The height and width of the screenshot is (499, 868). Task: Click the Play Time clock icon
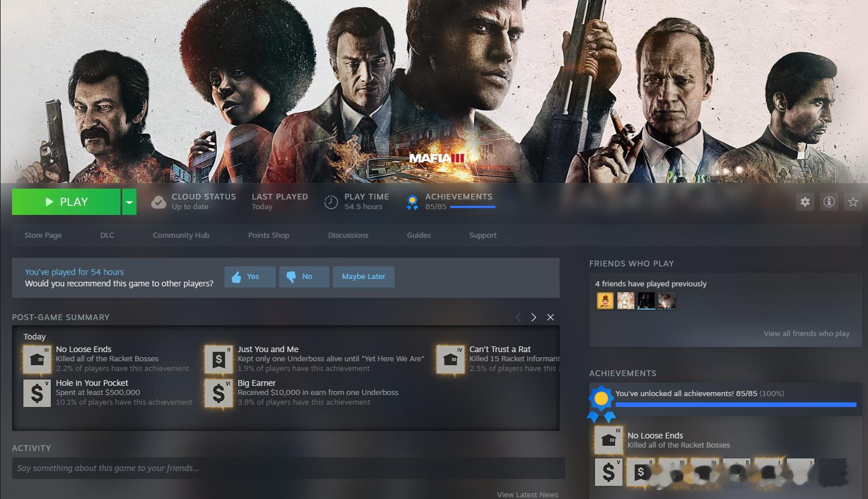331,202
